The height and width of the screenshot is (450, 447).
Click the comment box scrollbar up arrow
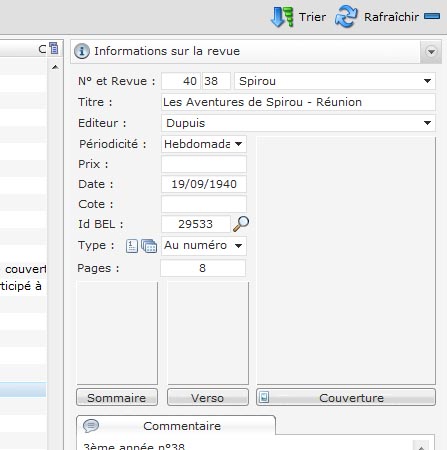(421, 446)
